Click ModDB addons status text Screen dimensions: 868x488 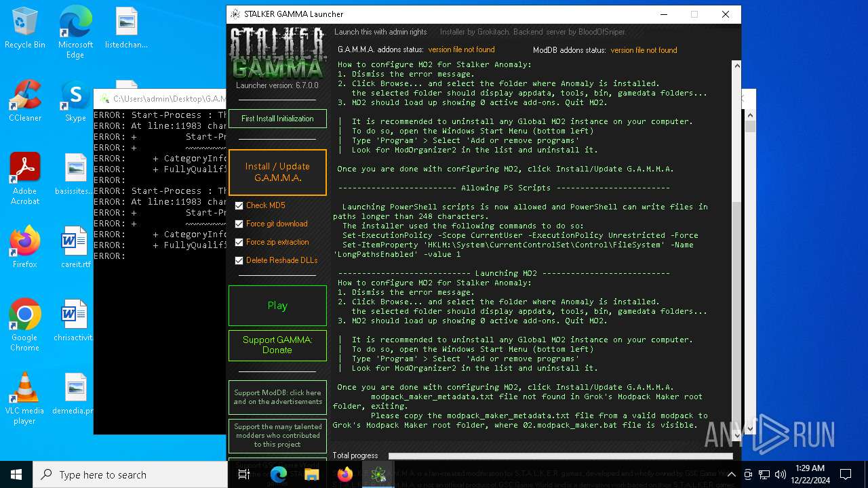point(605,49)
